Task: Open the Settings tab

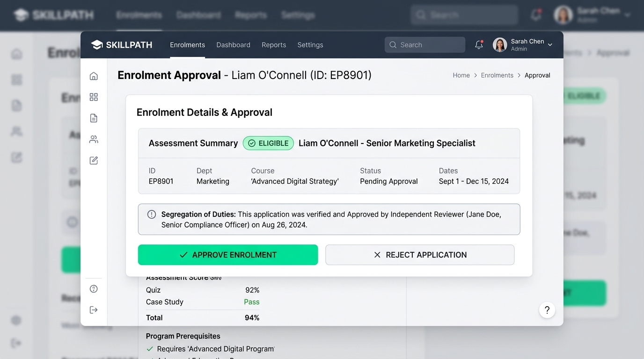Action: coord(310,45)
